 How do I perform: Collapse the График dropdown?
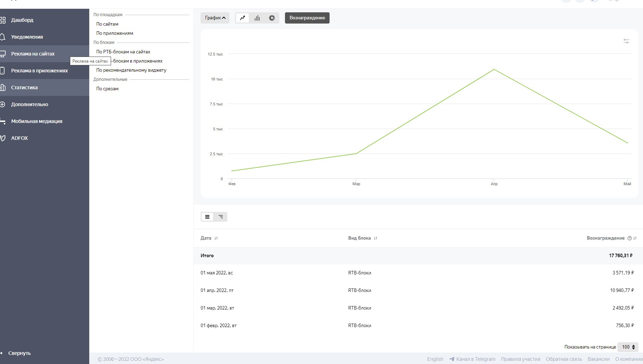[215, 18]
